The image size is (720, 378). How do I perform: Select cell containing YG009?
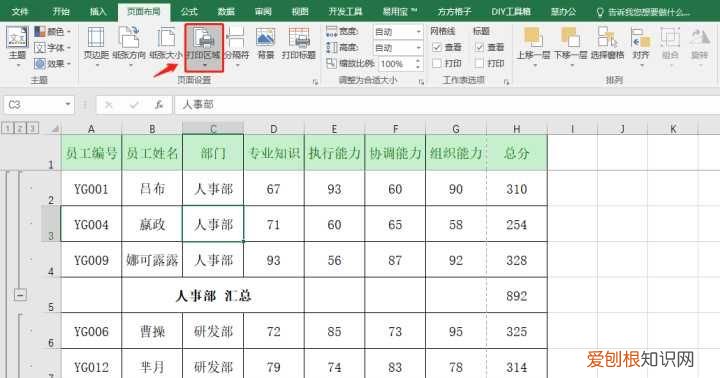coord(91,260)
